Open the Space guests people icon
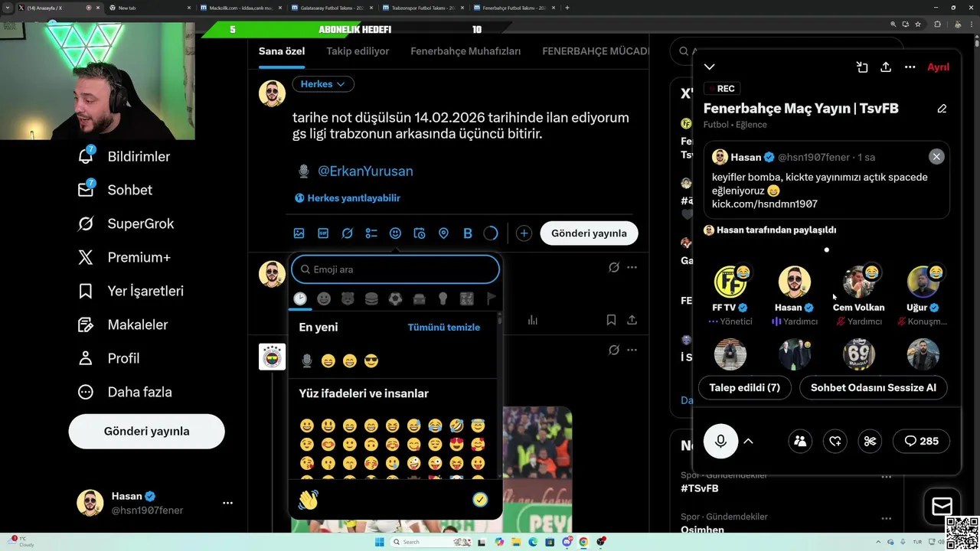Screen dimensions: 980x551 (800, 441)
